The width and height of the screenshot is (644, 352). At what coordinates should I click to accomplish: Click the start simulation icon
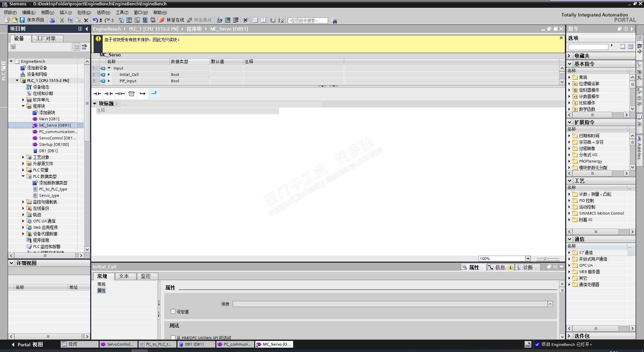click(145, 20)
